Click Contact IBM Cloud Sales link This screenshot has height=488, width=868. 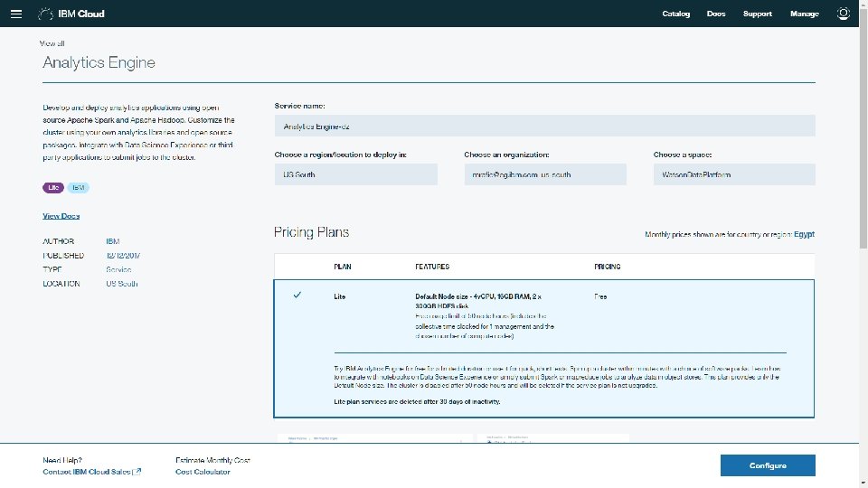91,472
